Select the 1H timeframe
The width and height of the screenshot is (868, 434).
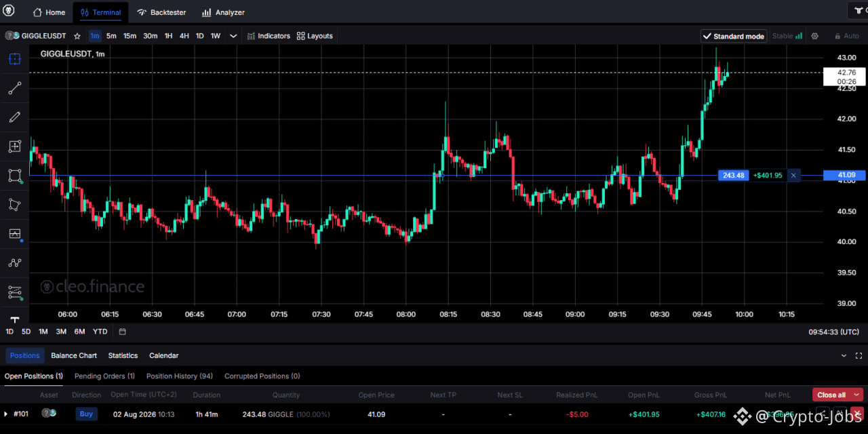pos(169,36)
